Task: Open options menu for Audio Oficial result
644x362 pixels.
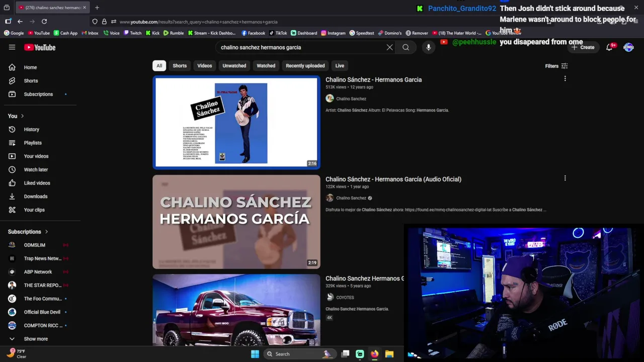Action: pyautogui.click(x=565, y=178)
